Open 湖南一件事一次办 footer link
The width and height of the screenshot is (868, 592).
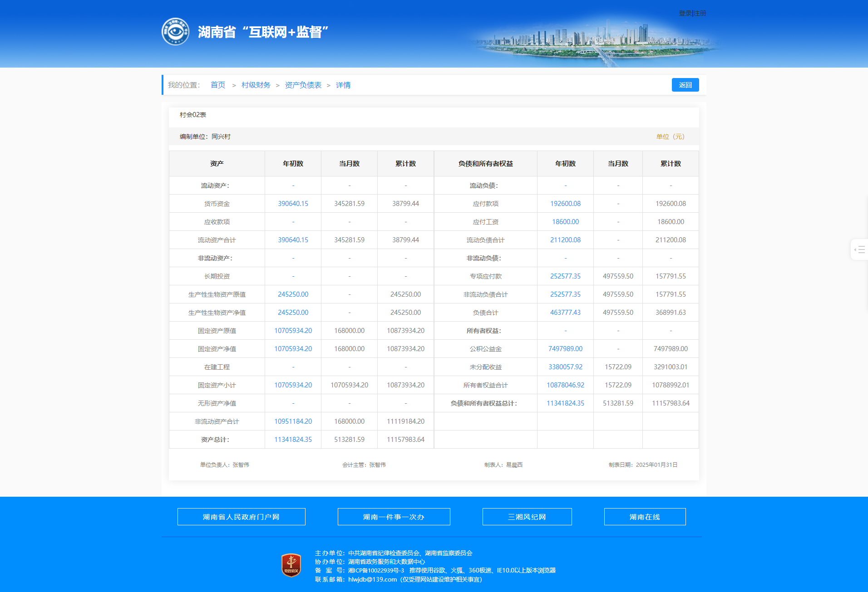394,517
